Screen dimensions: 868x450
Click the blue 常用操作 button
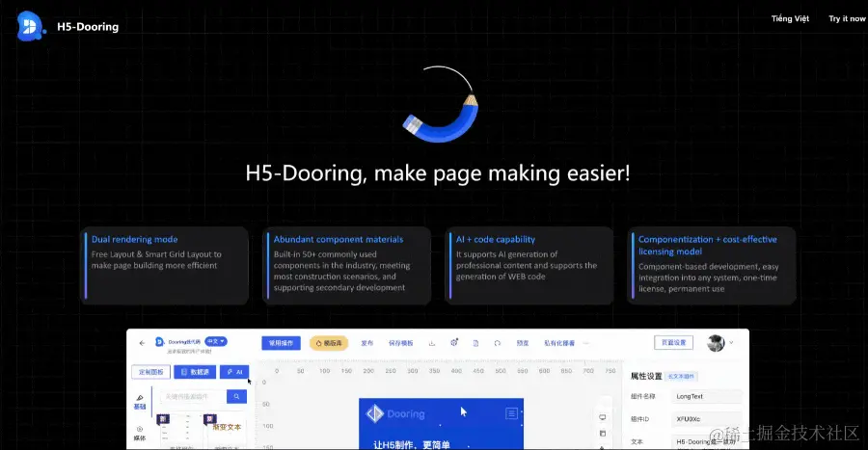[282, 343]
